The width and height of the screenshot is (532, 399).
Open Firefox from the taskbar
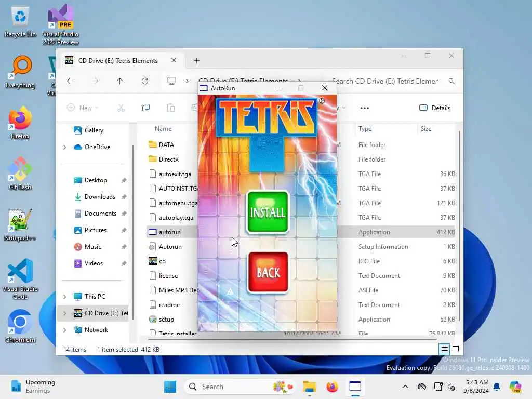click(x=332, y=387)
